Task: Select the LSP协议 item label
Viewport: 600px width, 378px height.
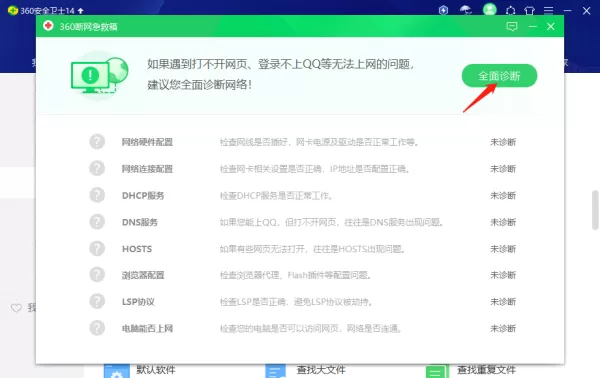Action: [138, 302]
